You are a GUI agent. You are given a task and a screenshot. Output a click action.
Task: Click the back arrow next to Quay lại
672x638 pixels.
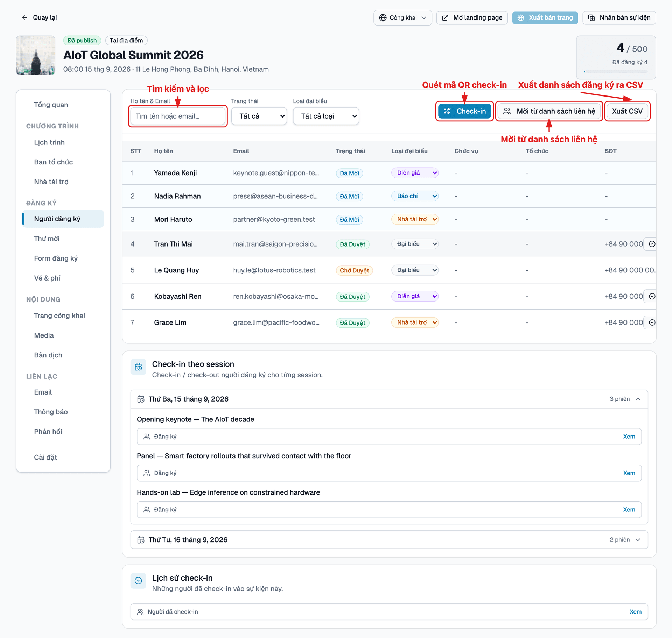click(x=24, y=18)
